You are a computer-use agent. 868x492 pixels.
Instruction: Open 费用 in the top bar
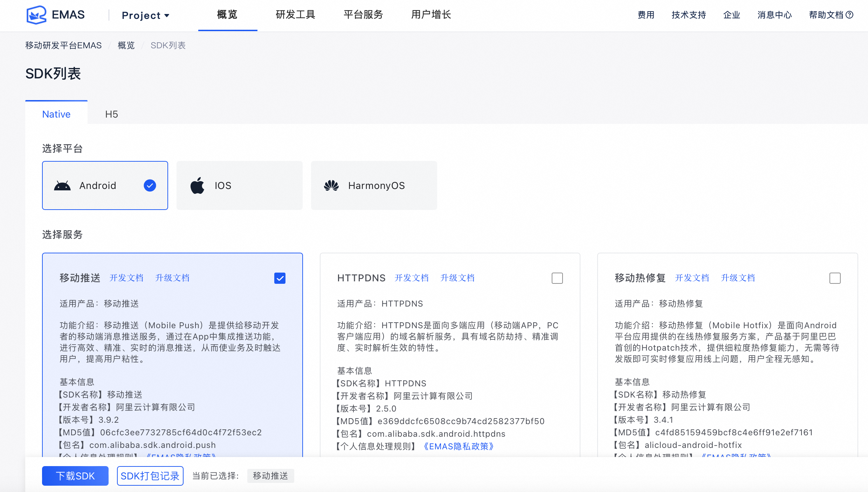click(x=646, y=15)
